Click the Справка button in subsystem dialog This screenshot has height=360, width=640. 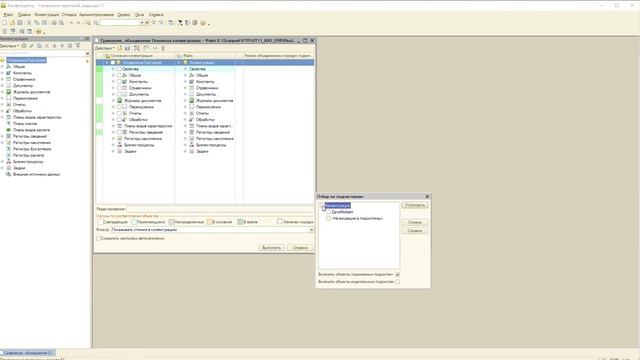415,231
